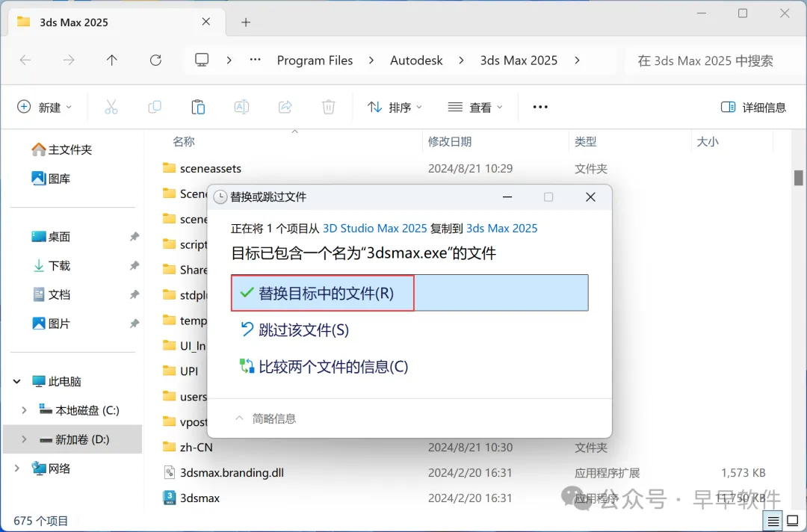This screenshot has height=532, width=807.
Task: Open the UPI folder
Action: pyautogui.click(x=189, y=371)
